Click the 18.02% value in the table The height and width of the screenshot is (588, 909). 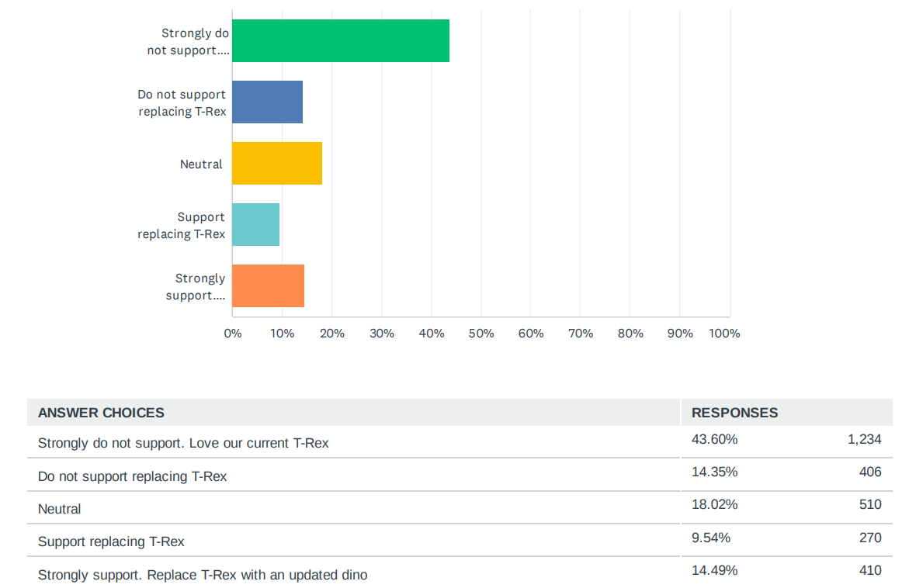click(714, 504)
